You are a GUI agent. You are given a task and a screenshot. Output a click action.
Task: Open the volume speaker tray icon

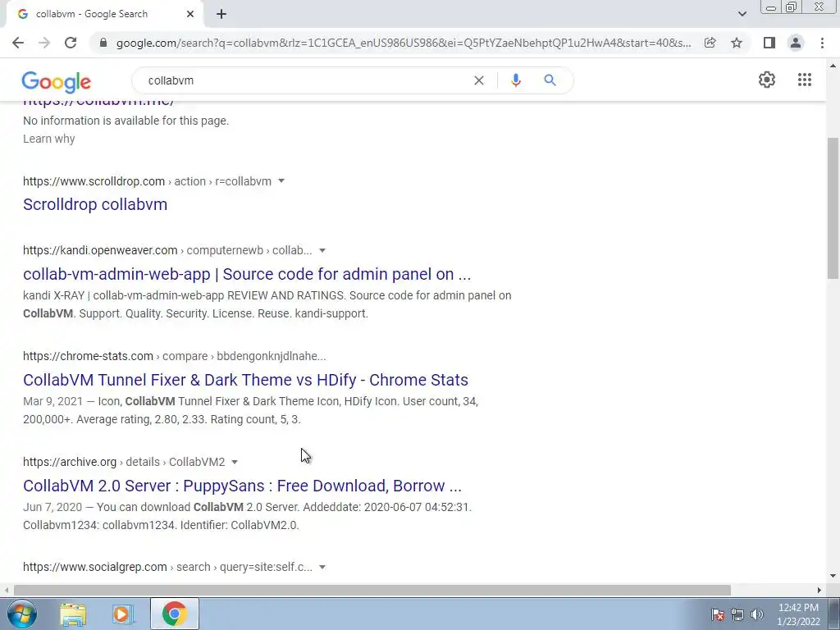pyautogui.click(x=757, y=614)
